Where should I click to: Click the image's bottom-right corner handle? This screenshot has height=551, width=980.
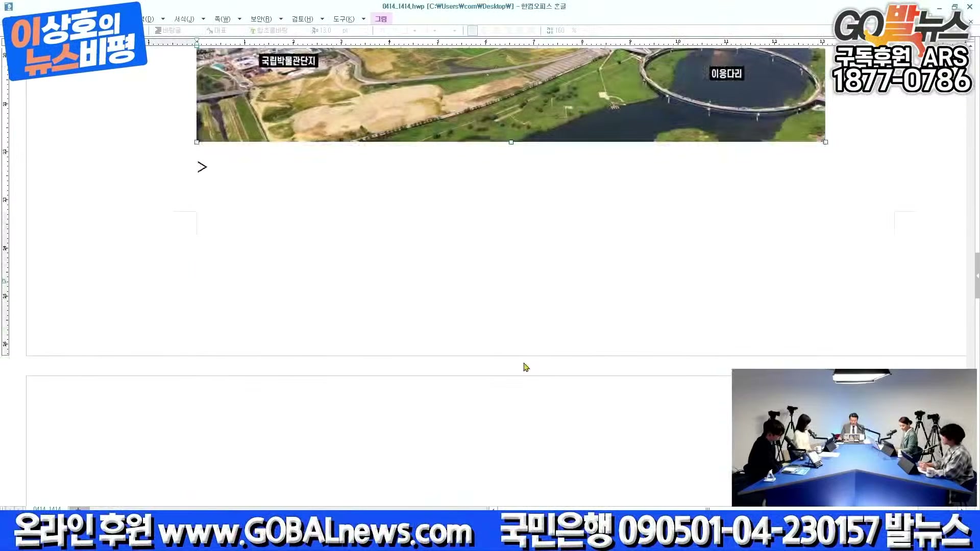[825, 142]
